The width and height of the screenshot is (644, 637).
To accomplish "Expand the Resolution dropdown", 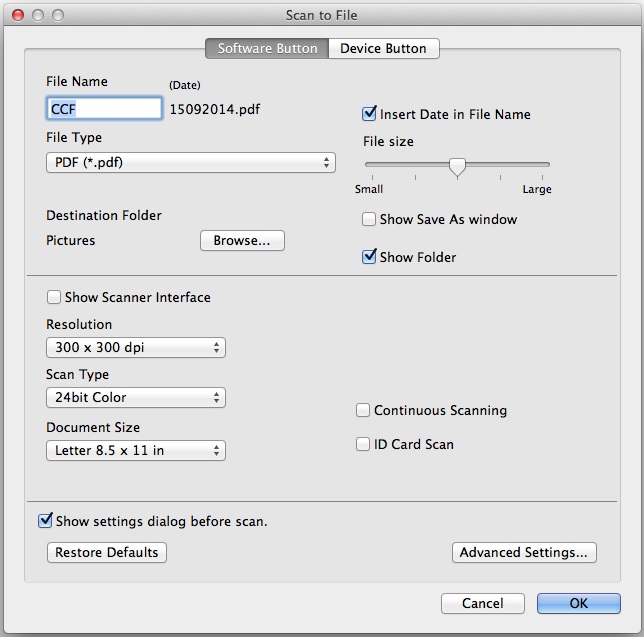I will (136, 348).
